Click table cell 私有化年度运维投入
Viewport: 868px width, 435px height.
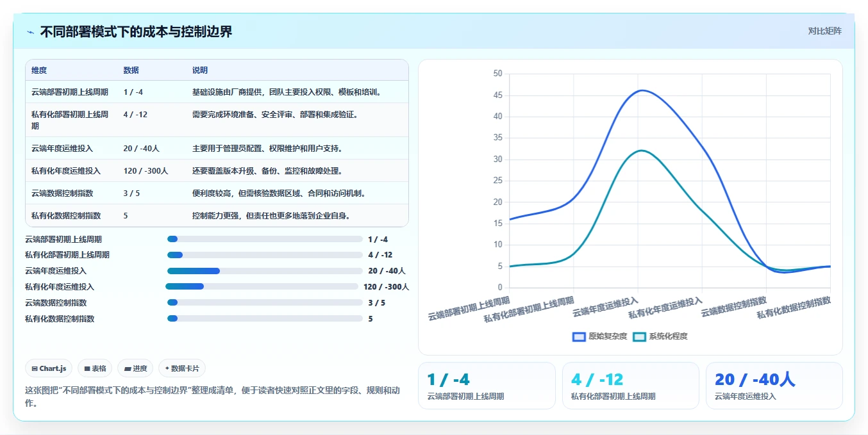click(66, 170)
